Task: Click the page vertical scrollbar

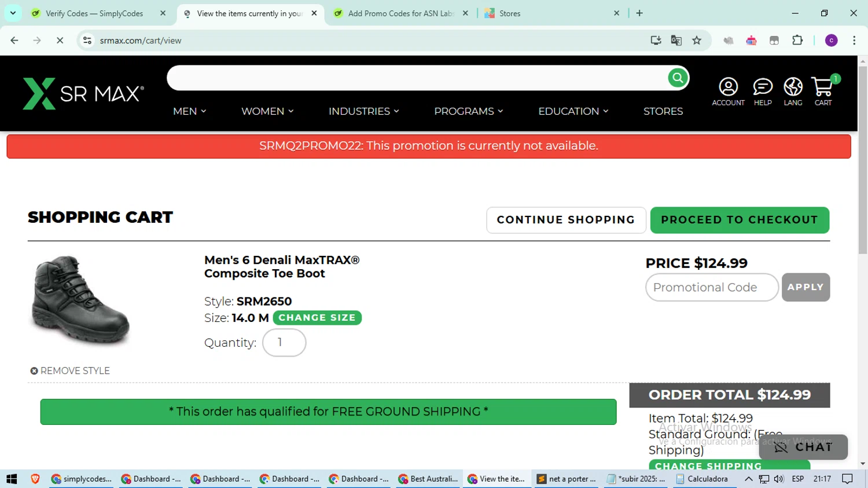Action: [863, 160]
